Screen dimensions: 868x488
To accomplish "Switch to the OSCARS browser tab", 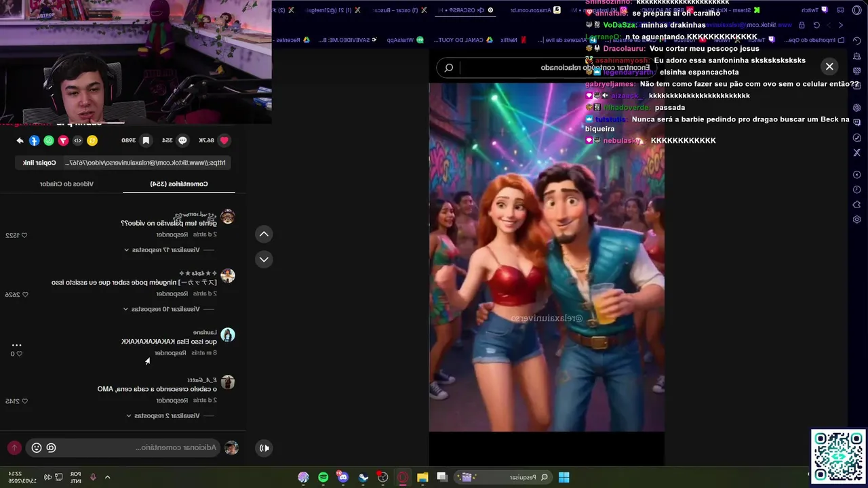I will (x=467, y=10).
